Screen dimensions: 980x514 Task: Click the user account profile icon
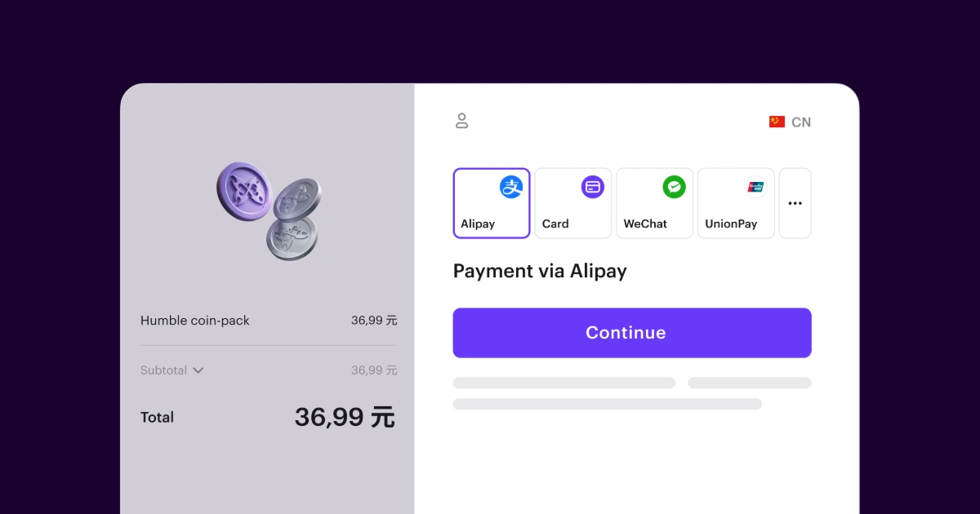[461, 122]
